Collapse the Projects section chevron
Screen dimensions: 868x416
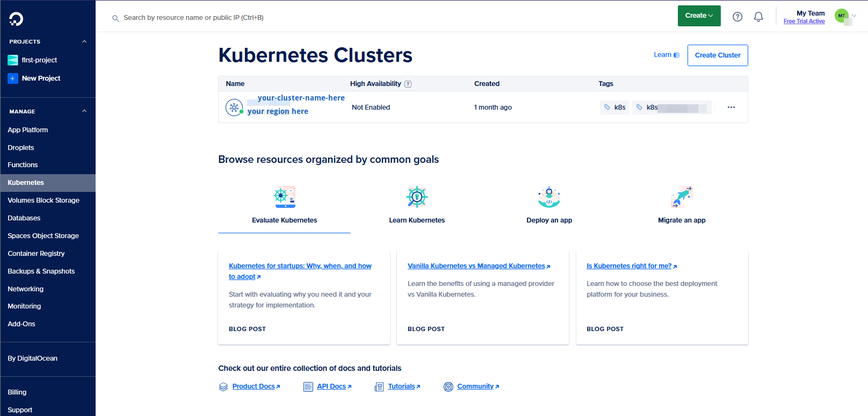(84, 41)
